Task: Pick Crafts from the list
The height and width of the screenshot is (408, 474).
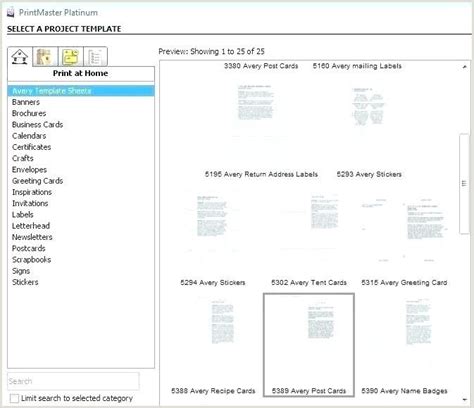Action: pyautogui.click(x=23, y=158)
